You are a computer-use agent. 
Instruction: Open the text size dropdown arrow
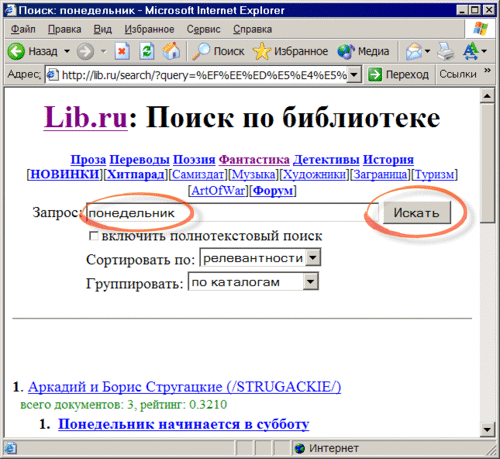pos(484,51)
